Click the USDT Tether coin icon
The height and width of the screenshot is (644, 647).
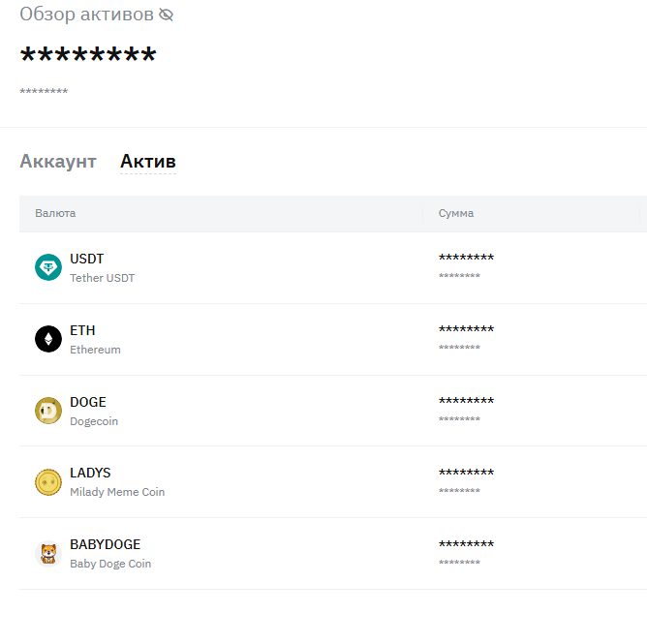click(x=48, y=267)
